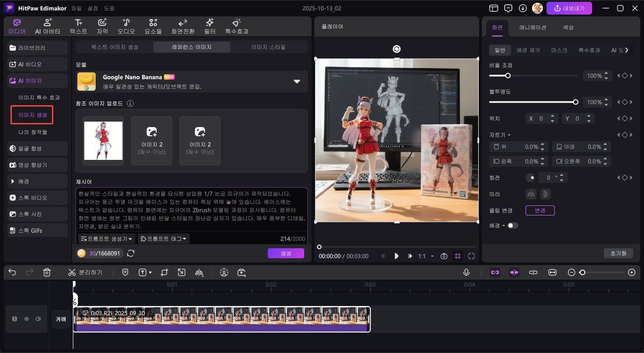Viewport: 644px width, 353px height.
Task: Select the crop tool in timeline toolbar
Action: pos(164,272)
